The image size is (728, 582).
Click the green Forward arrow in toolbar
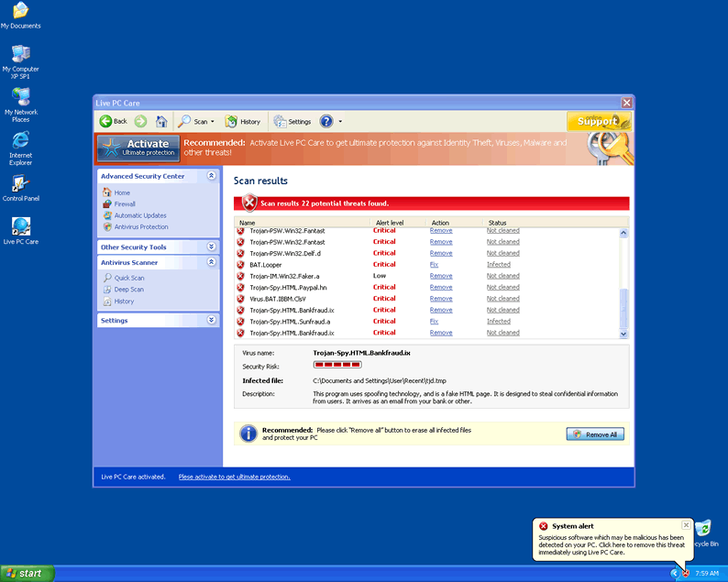pyautogui.click(x=140, y=121)
